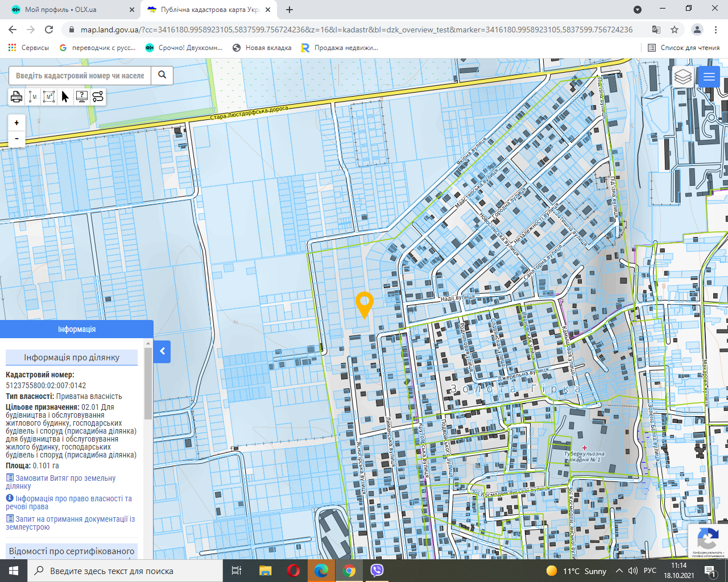This screenshot has height=582, width=728.
Task: Open the Сервисы apps bookmark
Action: pos(28,48)
